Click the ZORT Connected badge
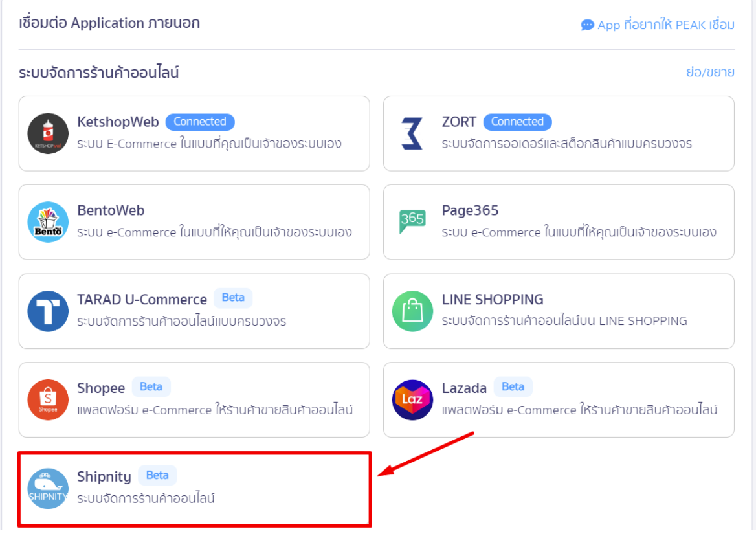This screenshot has height=547, width=756. (x=517, y=122)
